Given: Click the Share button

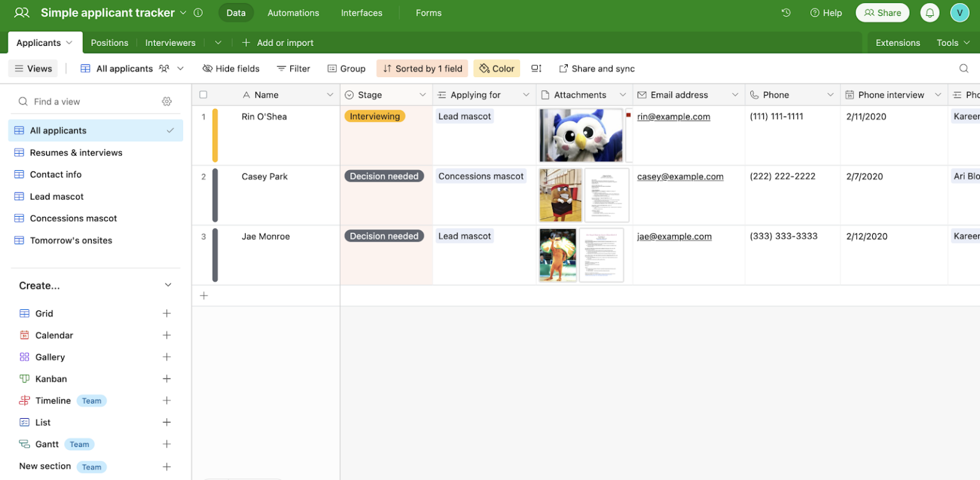Looking at the screenshot, I should [x=882, y=12].
